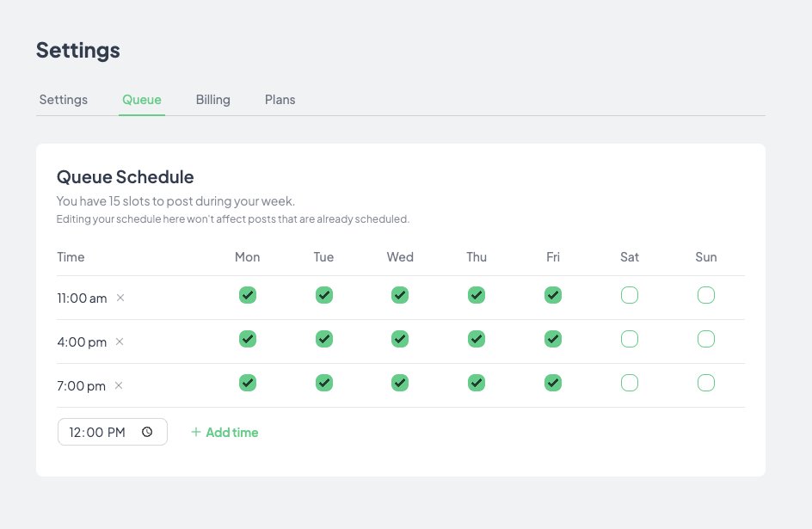
Task: Switch to the Settings tab
Action: [63, 100]
